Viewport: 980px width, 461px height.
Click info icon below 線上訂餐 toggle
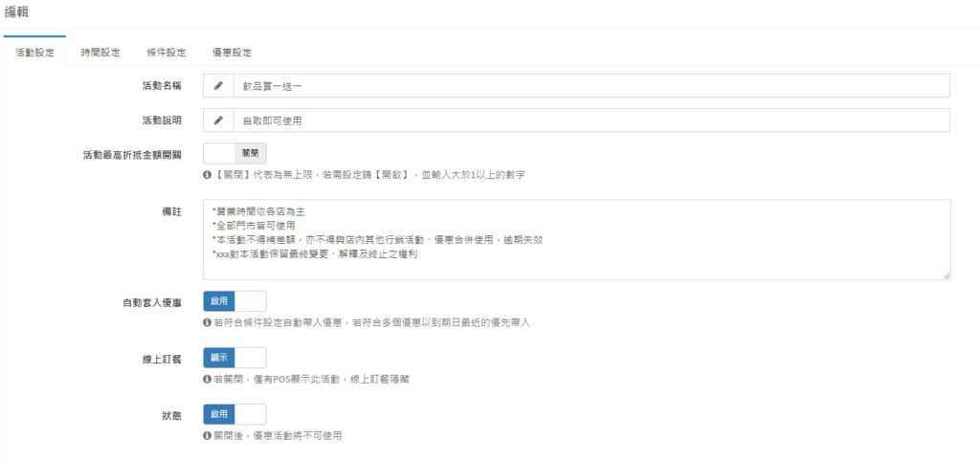[207, 380]
